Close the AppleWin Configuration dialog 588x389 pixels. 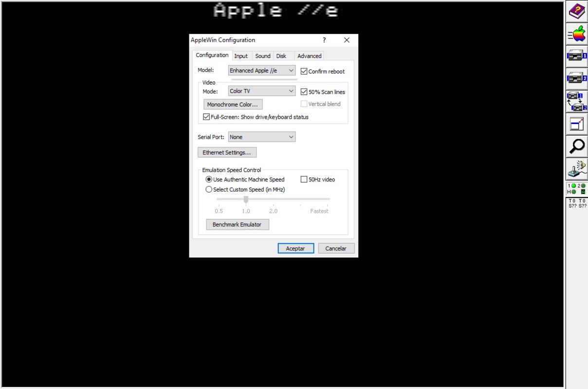click(347, 40)
